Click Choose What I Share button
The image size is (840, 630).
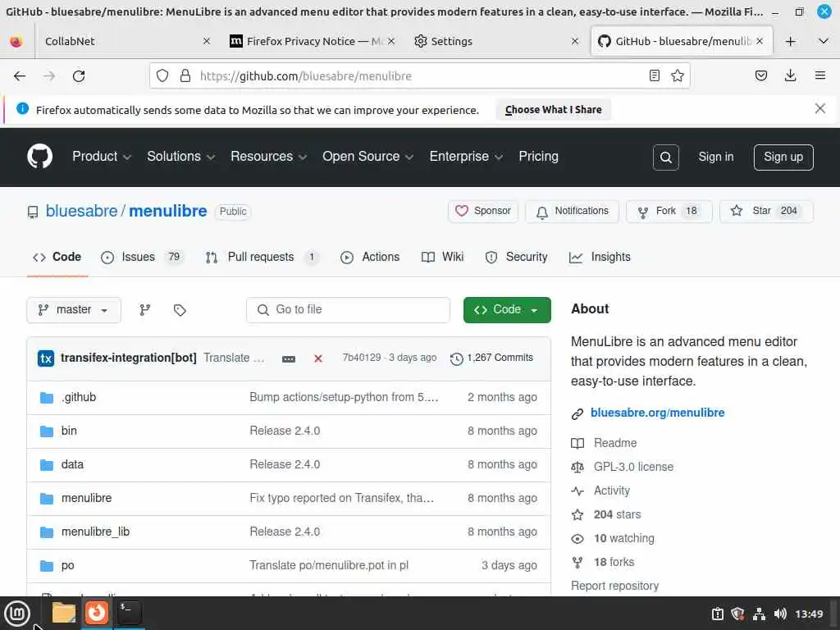(553, 109)
